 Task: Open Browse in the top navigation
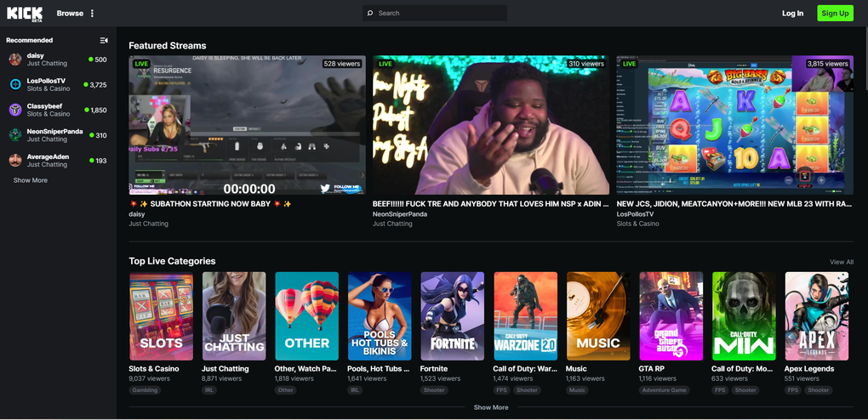[x=70, y=14]
